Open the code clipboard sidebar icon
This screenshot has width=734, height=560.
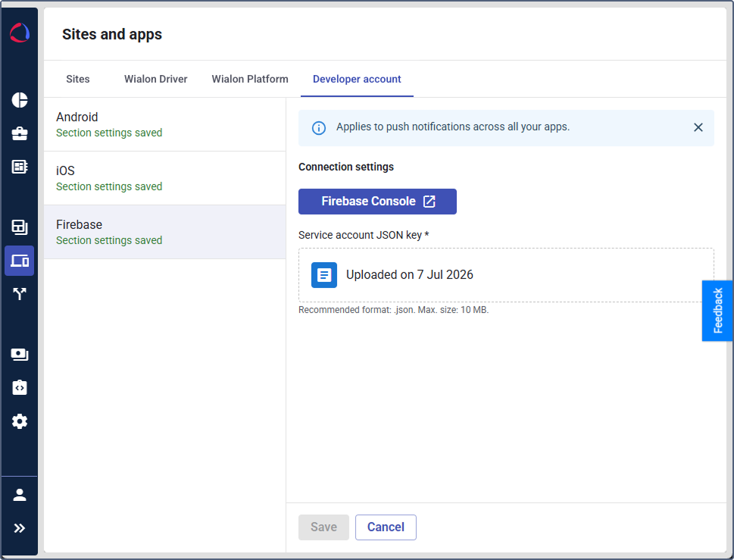(20, 388)
